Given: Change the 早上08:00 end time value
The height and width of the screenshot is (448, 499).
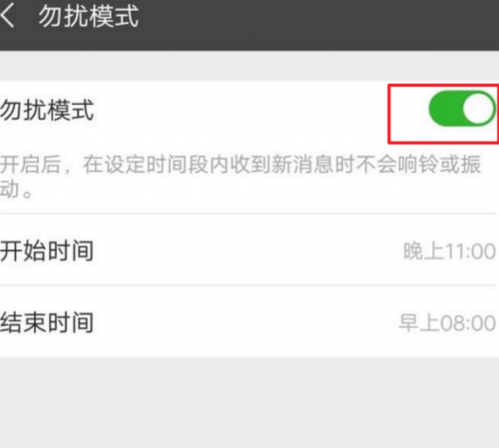Looking at the screenshot, I should pyautogui.click(x=447, y=322).
